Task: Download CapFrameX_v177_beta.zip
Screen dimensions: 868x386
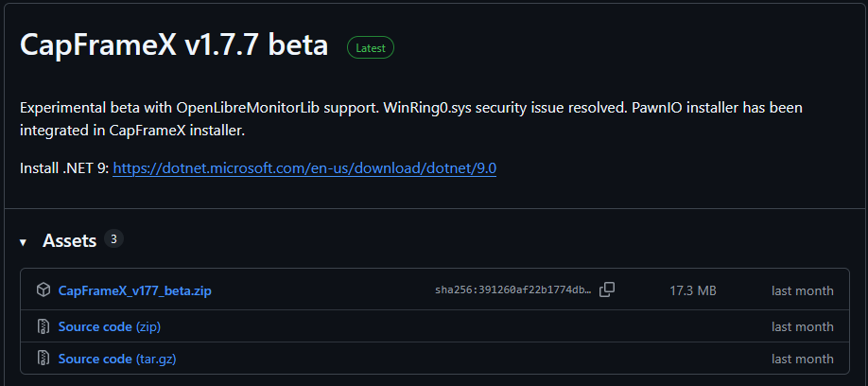Action: pos(134,290)
